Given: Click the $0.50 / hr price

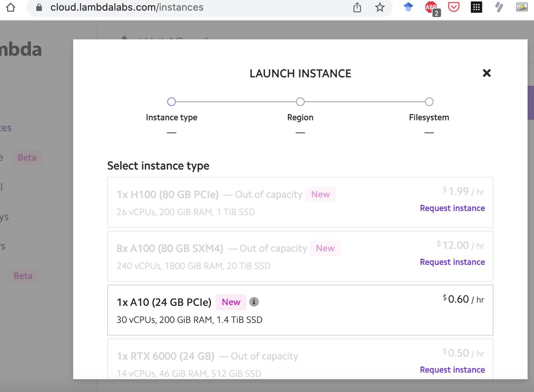Looking at the screenshot, I should pos(463,353).
